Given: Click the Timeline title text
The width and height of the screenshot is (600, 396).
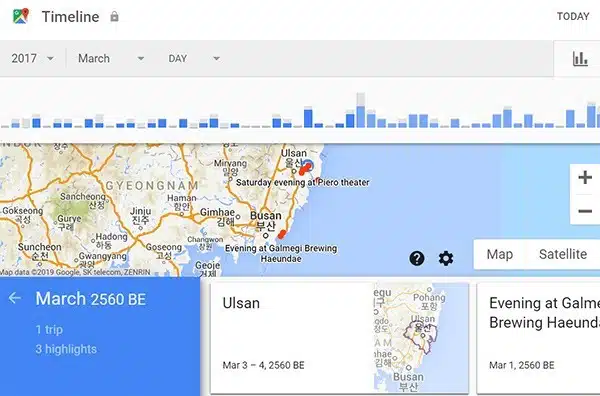Looking at the screenshot, I should coord(70,16).
